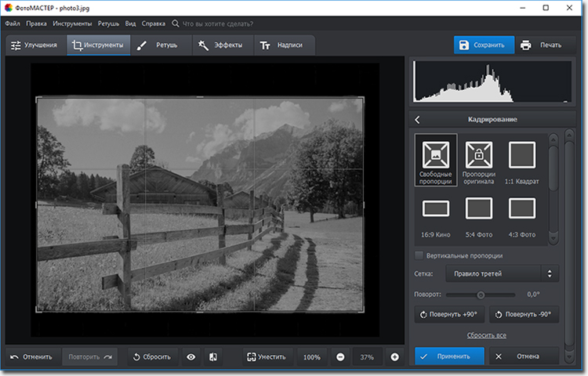This screenshot has width=588, height=376.
Task: Type in the Что вы хотите сделать search field
Action: [x=220, y=23]
